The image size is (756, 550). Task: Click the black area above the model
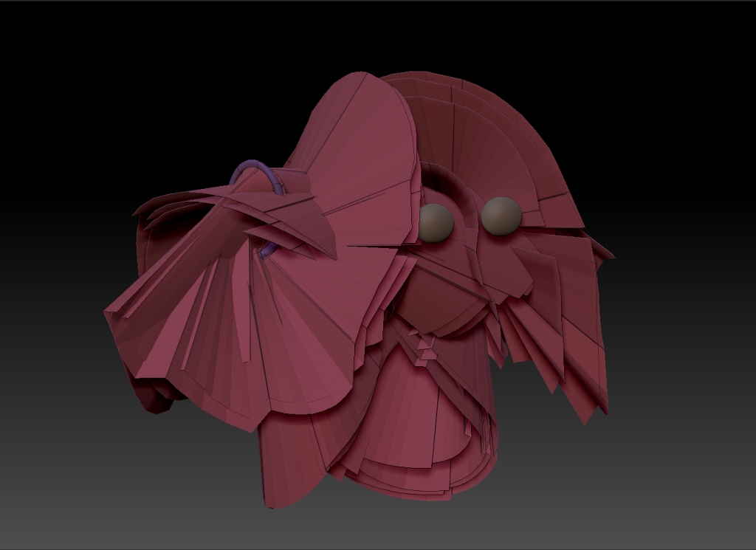coord(378,33)
